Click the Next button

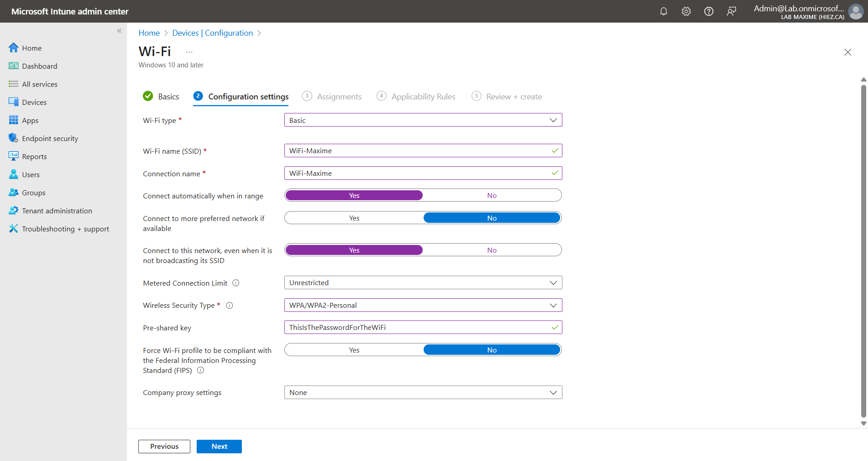coord(219,446)
